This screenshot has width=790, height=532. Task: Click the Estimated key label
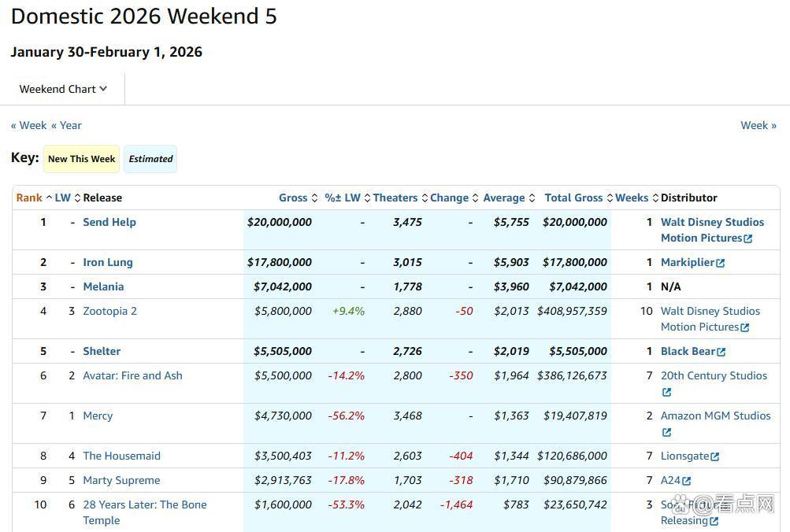point(150,159)
